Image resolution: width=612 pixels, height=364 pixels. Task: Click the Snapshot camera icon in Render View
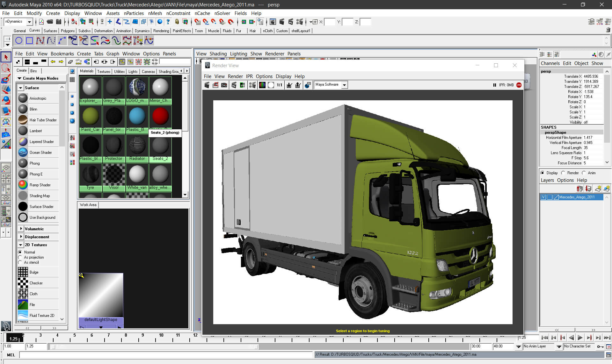tap(224, 85)
